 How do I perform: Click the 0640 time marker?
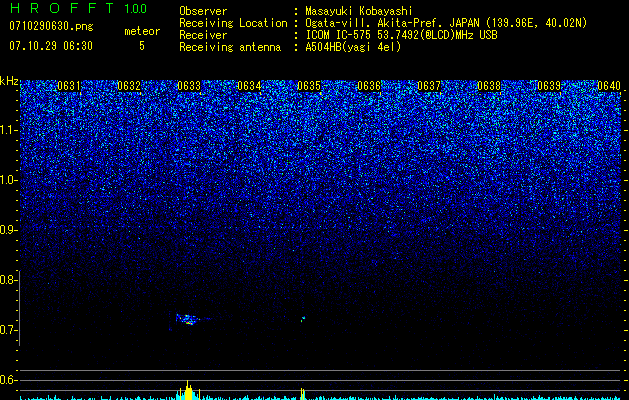(609, 86)
